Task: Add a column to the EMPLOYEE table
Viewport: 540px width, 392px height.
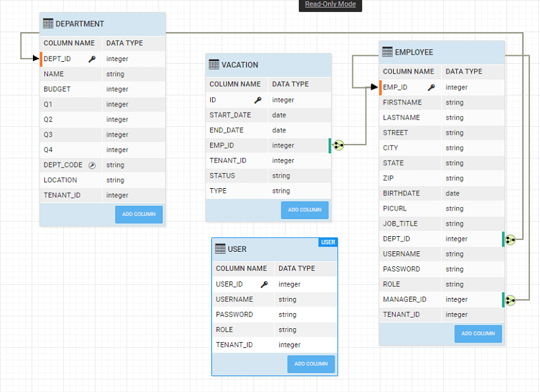Action: click(477, 333)
